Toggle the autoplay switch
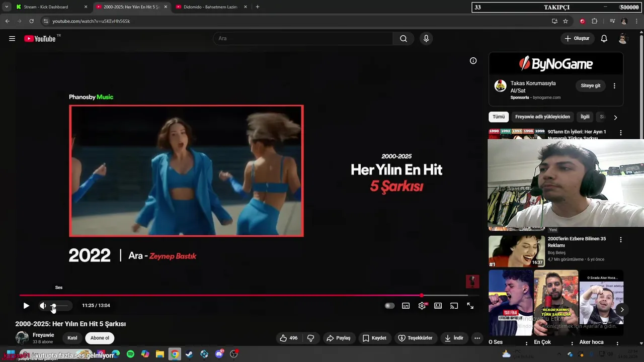 (389, 306)
